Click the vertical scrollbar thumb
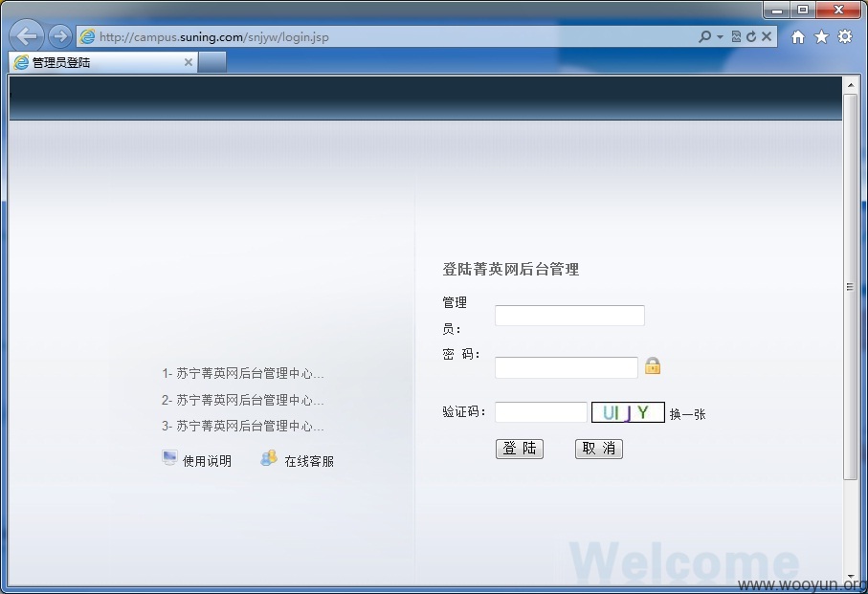 pos(850,287)
